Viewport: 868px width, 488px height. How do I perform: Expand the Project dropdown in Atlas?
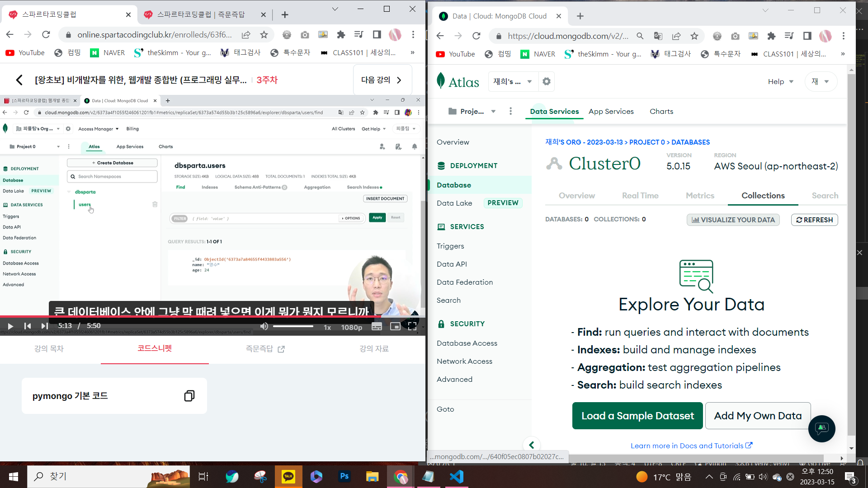pyautogui.click(x=472, y=112)
